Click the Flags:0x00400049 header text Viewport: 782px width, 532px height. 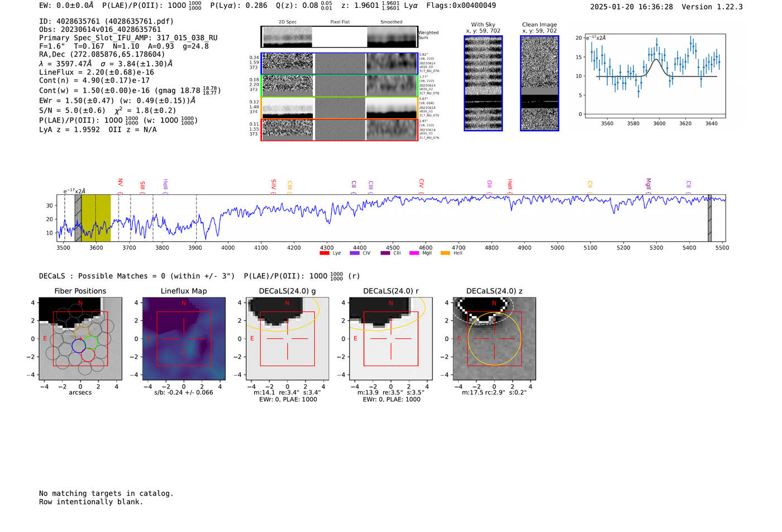coord(461,6)
